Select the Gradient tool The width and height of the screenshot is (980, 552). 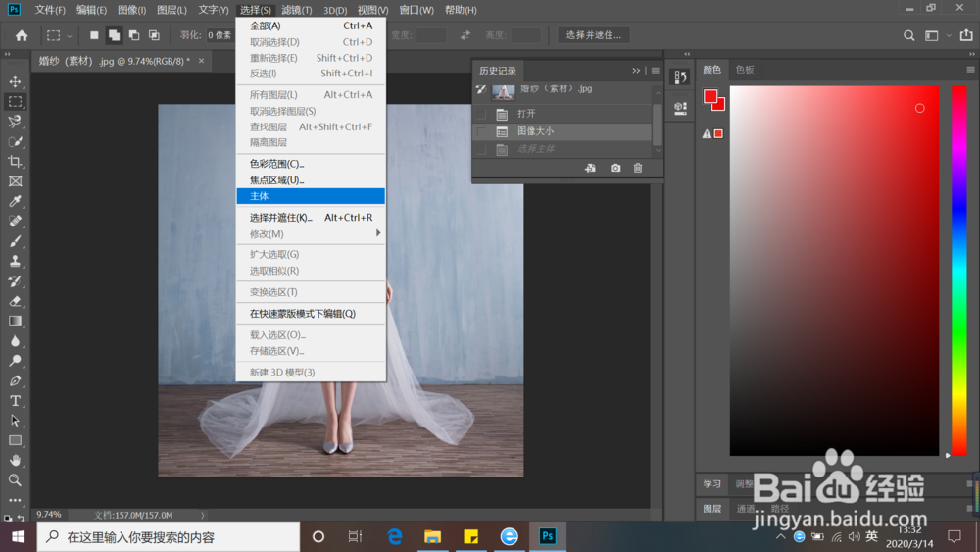15,321
